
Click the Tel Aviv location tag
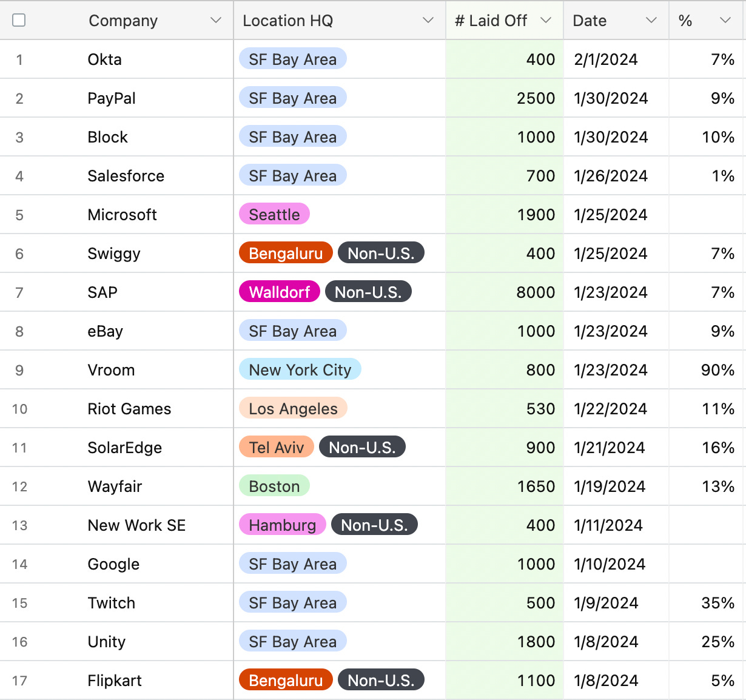pyautogui.click(x=277, y=447)
